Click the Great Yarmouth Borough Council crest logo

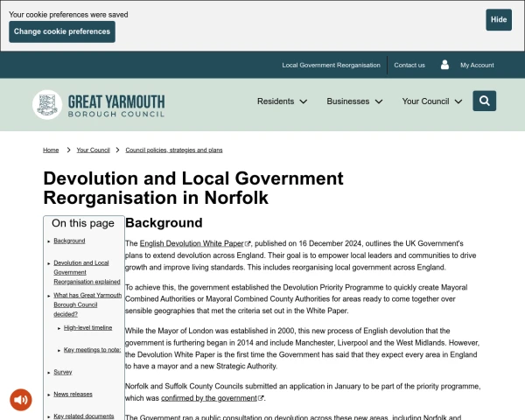tap(47, 104)
